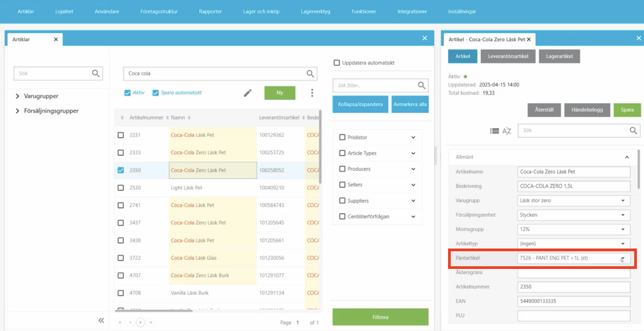
Task: Enable Uppdatera automatiskt checkbox
Action: tap(337, 63)
